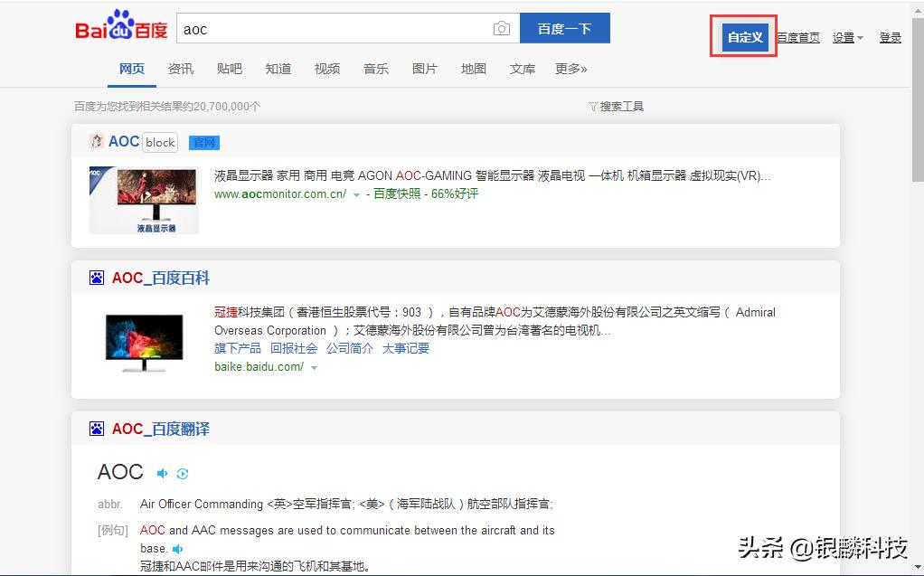
Task: Click the search box containing aoc
Action: coord(335,29)
